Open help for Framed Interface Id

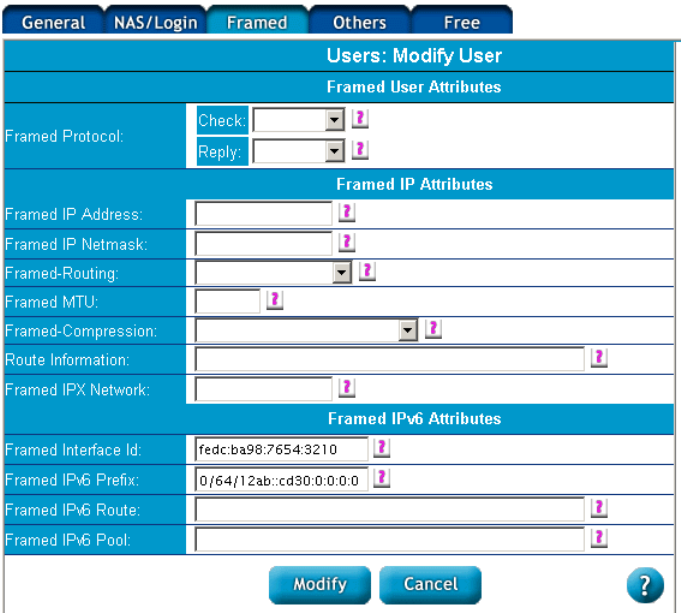point(381,448)
